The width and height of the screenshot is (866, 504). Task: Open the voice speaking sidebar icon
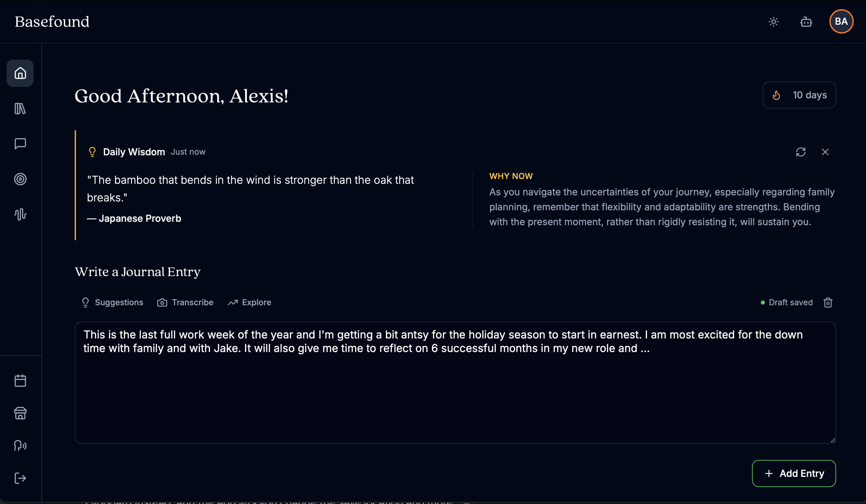[x=20, y=446]
